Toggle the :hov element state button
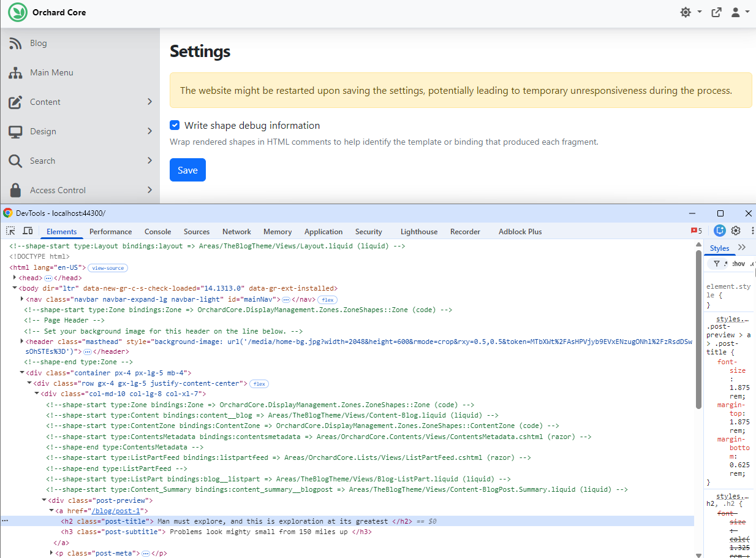 [738, 264]
